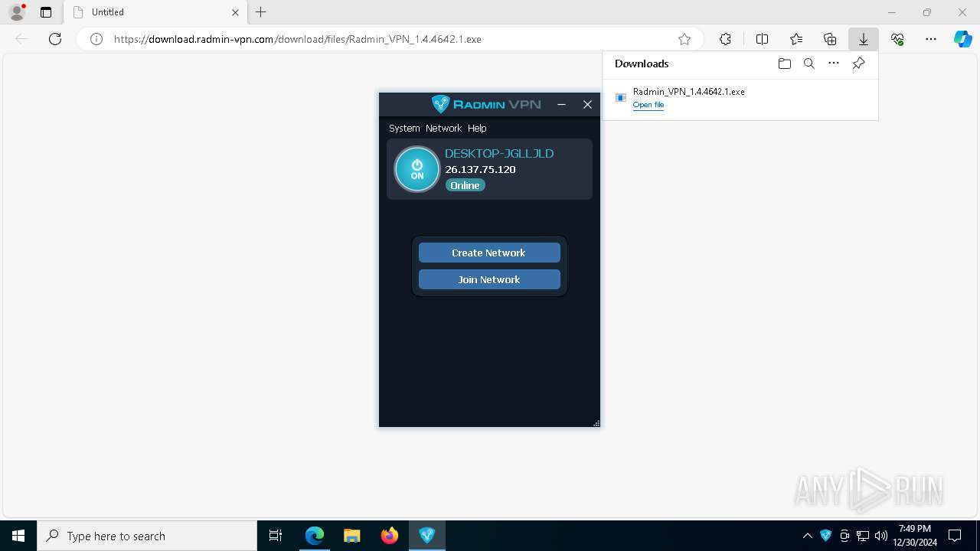Go back in Edge browser

(x=21, y=39)
